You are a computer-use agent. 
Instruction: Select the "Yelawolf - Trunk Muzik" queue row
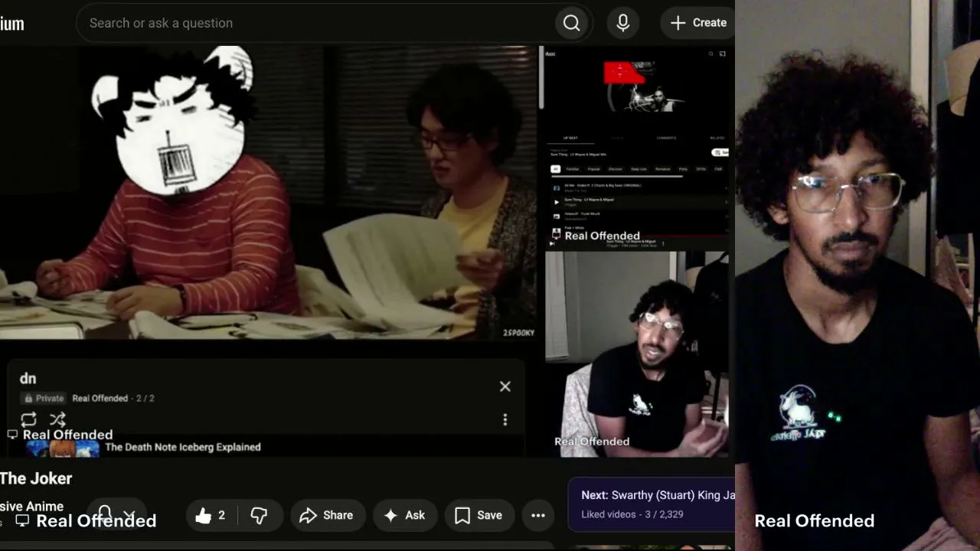(x=638, y=216)
